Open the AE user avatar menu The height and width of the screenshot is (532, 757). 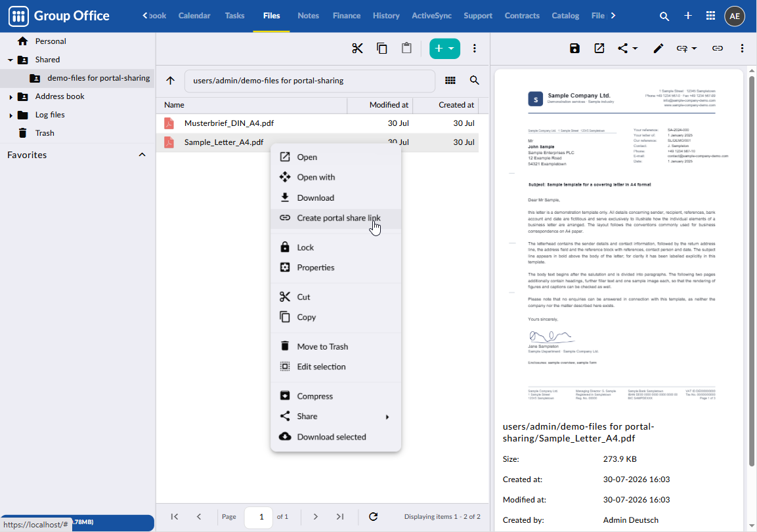[735, 16]
